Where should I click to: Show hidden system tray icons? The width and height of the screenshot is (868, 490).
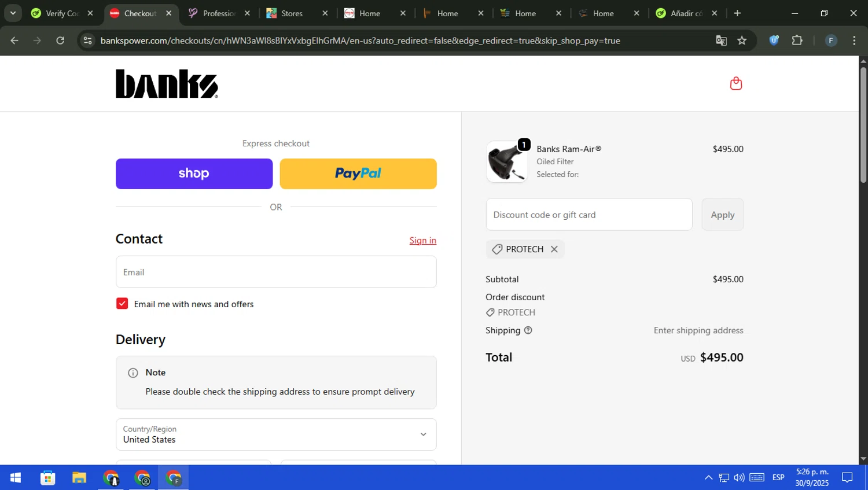point(708,478)
